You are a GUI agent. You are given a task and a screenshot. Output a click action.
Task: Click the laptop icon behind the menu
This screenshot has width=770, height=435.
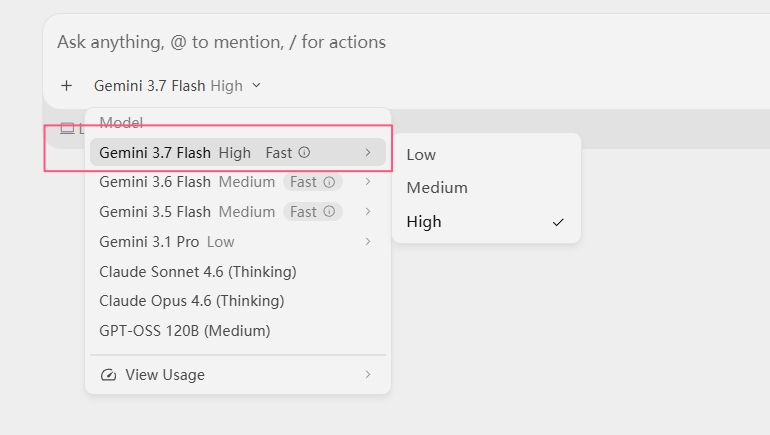(x=67, y=129)
